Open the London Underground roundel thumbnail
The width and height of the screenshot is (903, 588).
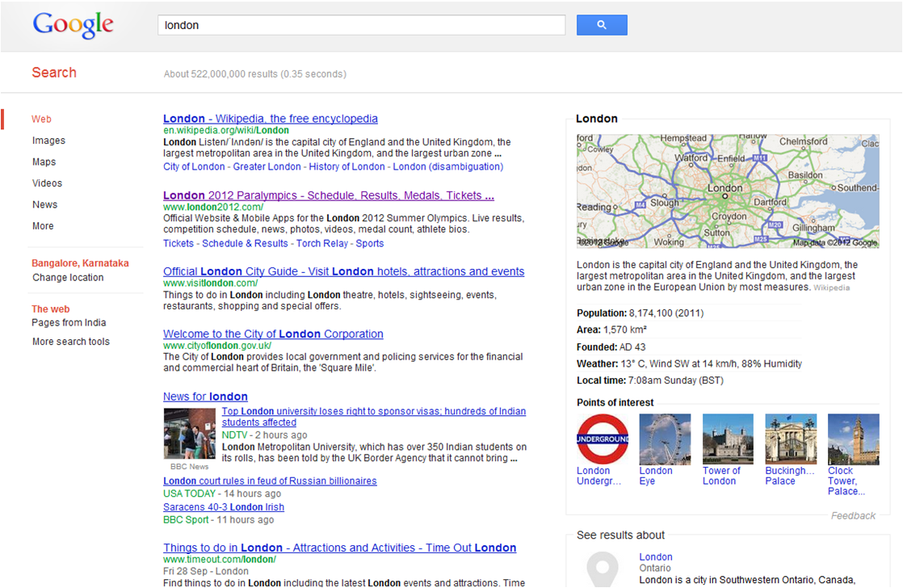(602, 439)
